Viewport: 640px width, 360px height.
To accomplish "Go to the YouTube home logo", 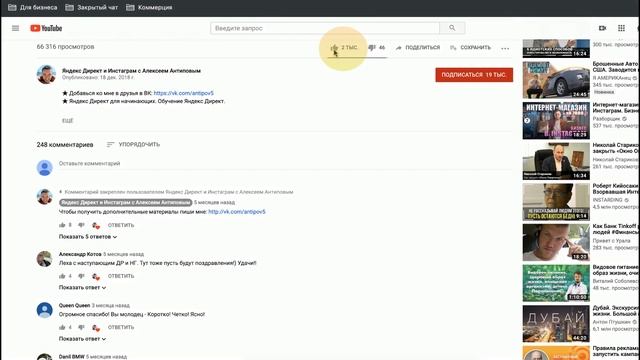I will pos(46,28).
